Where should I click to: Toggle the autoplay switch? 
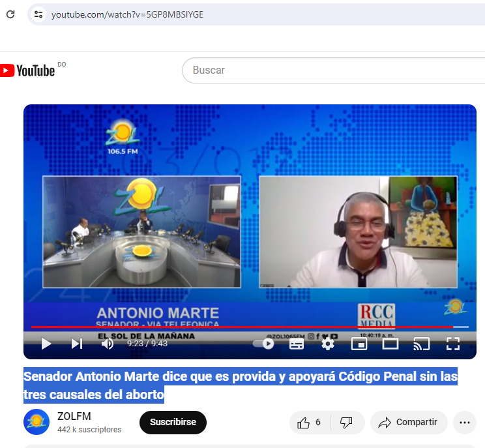[263, 344]
